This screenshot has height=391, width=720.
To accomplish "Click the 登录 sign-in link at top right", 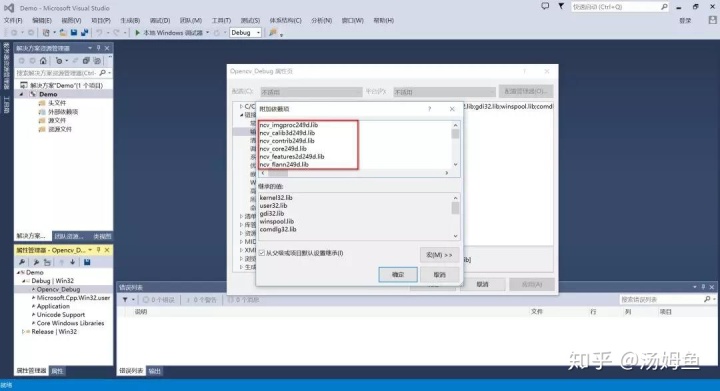I will (685, 20).
